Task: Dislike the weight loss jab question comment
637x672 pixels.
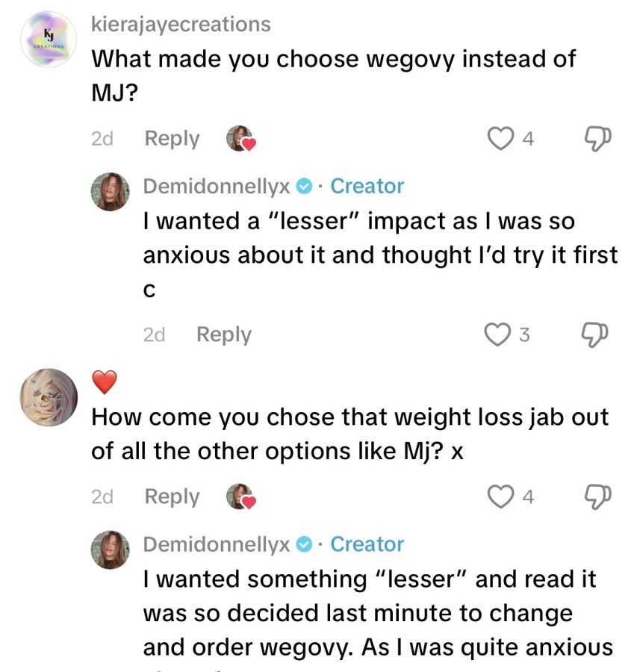Action: [598, 497]
